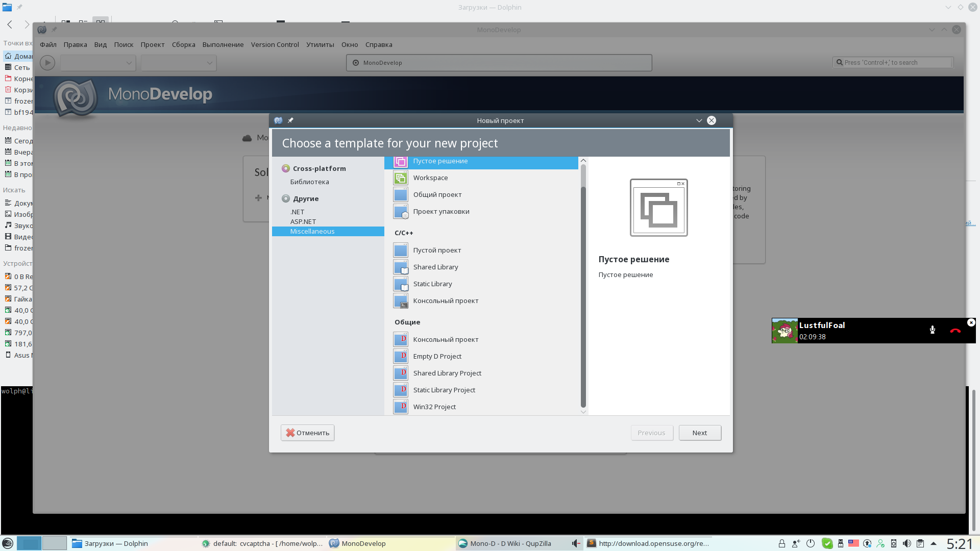The height and width of the screenshot is (551, 980).
Task: Collapse the Cross-platform category
Action: pyautogui.click(x=286, y=169)
